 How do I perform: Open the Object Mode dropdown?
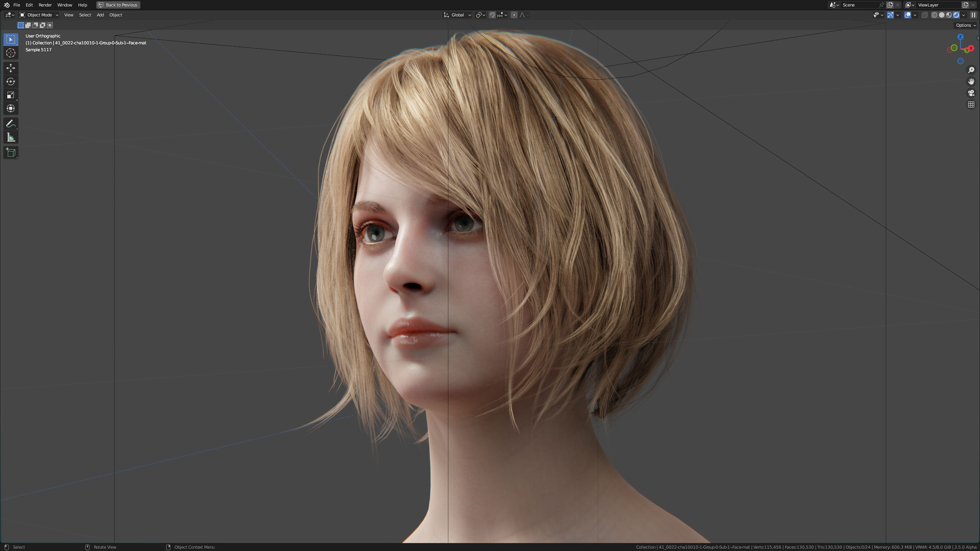[x=39, y=15]
